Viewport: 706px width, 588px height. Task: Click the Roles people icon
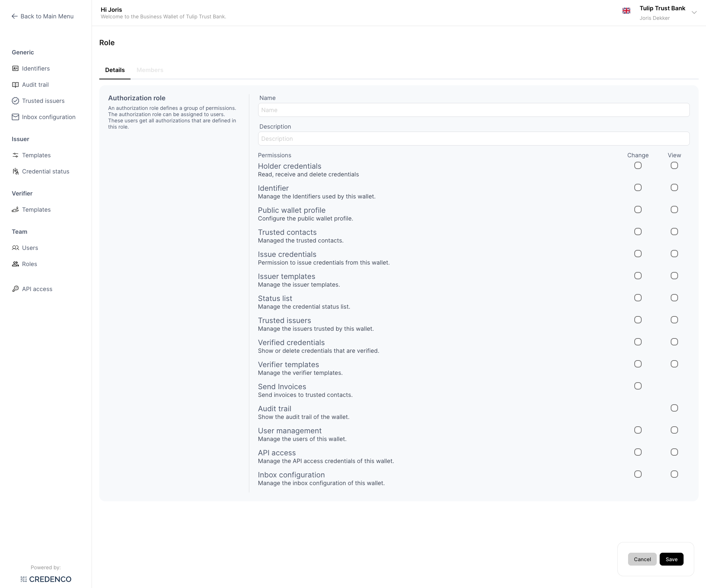point(15,264)
